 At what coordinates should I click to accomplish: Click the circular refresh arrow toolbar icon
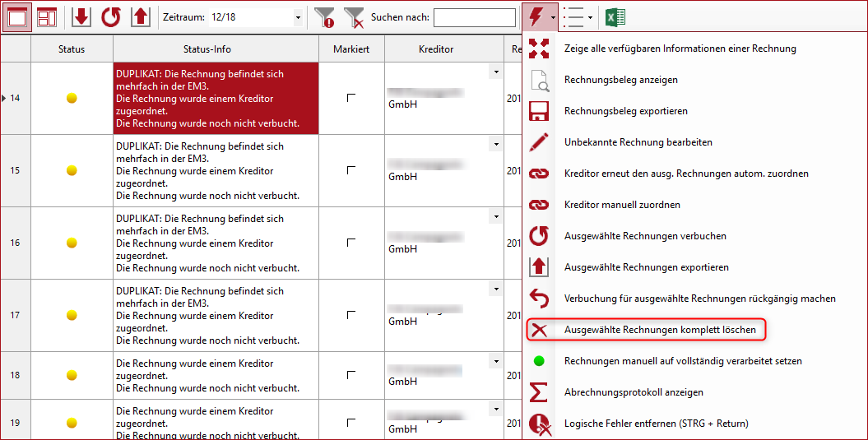pos(110,16)
